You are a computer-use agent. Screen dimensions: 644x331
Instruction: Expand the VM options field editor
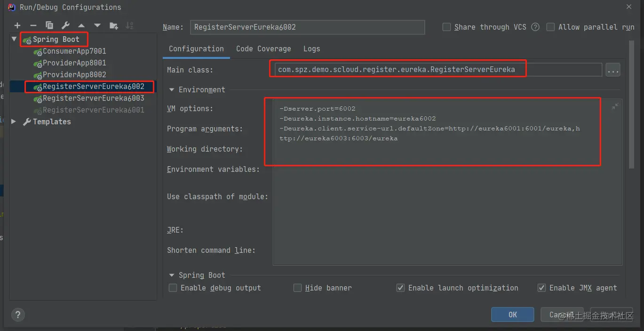[x=614, y=107]
